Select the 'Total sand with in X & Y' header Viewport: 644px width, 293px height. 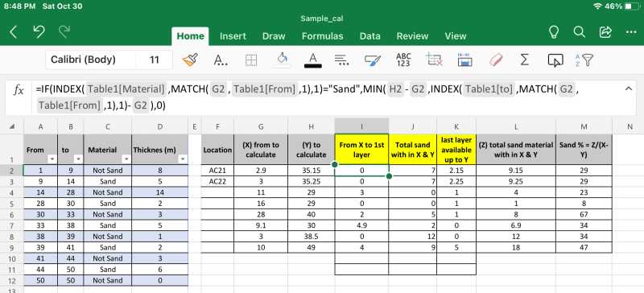[412, 150]
